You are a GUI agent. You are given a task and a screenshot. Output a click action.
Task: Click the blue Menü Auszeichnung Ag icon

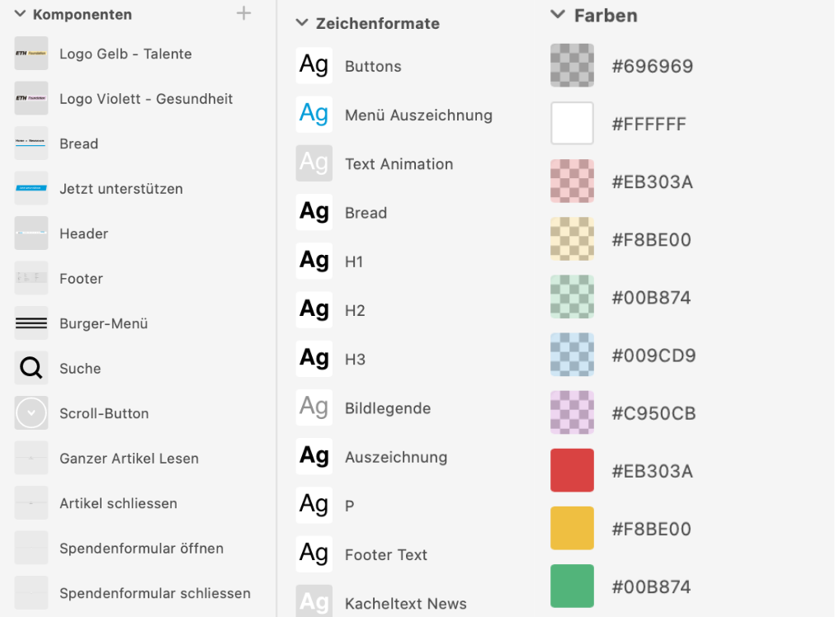(314, 115)
